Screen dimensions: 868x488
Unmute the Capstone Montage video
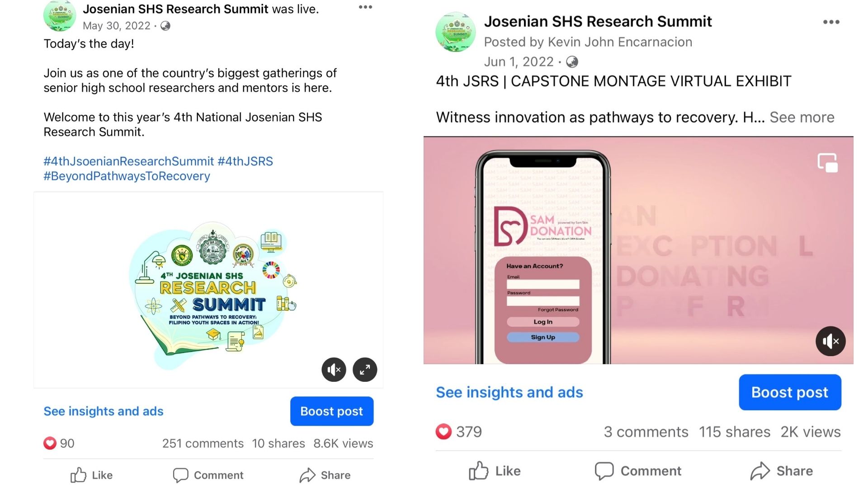(830, 341)
